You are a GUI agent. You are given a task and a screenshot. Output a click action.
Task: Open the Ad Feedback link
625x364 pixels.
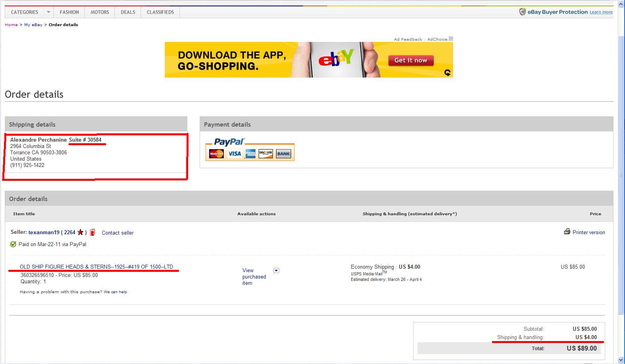tap(408, 39)
